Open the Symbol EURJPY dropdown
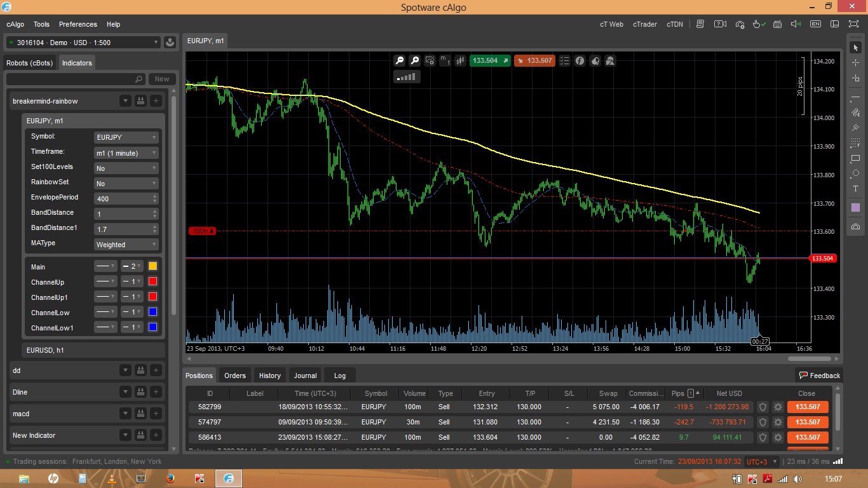The image size is (868, 488). (126, 137)
